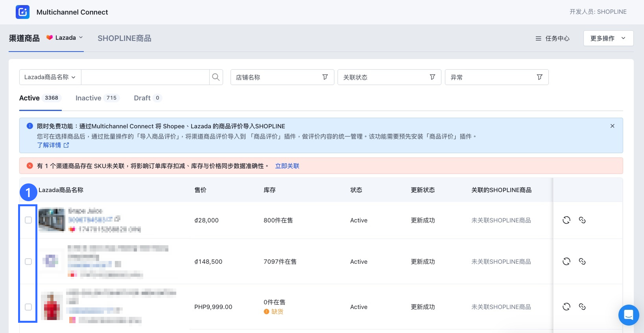Viewport: 644px width, 333px height.
Task: Click the 更新状态 column header
Action: pos(423,190)
